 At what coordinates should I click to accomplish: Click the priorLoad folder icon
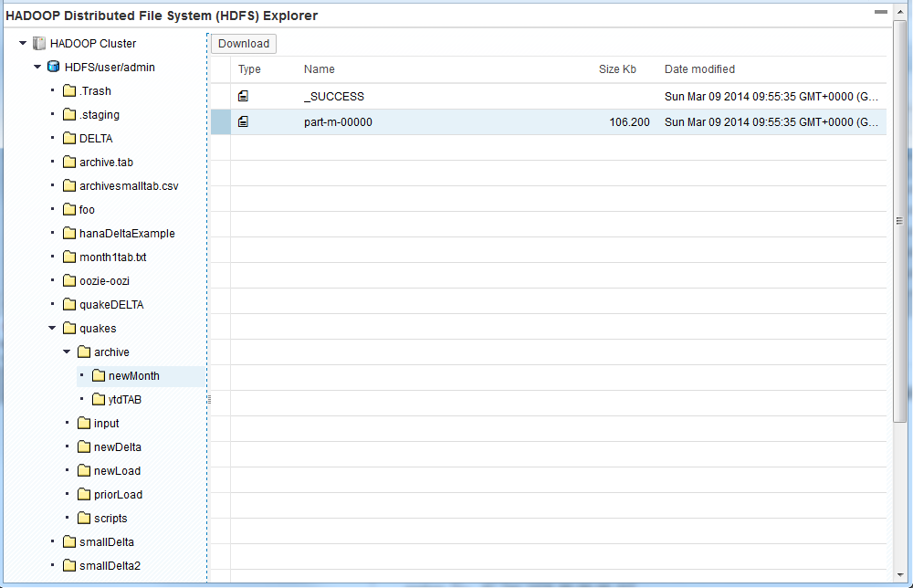(84, 494)
